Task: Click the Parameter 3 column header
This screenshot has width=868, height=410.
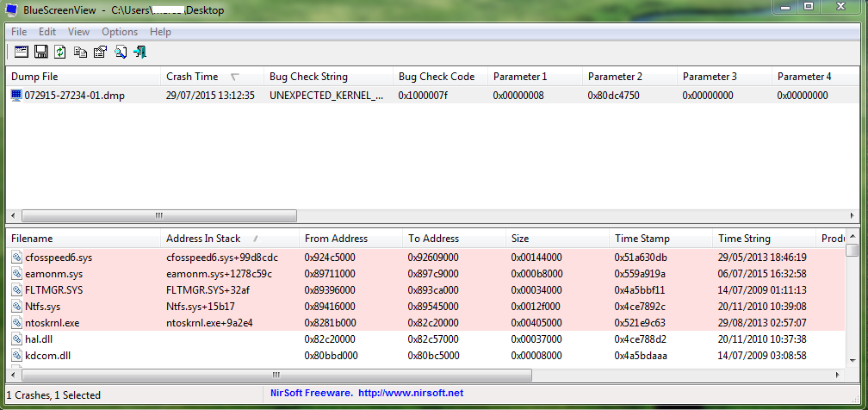Action: [724, 77]
